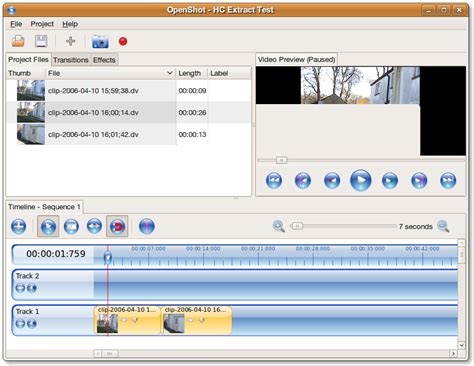Select clip-2006-04-10 16;01;42.dv file thumbnail
Viewport: 474px width, 366px height.
point(31,134)
